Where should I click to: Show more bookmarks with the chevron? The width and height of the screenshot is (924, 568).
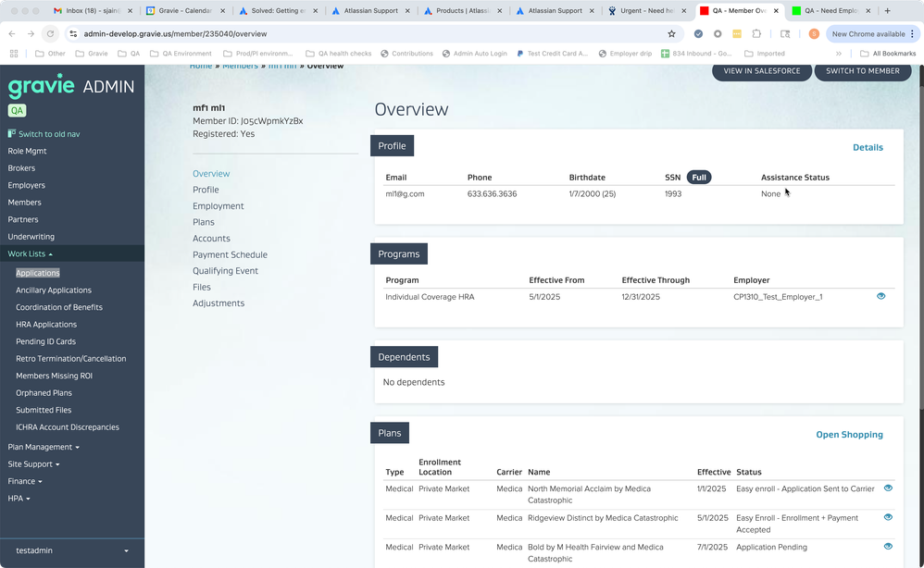pyautogui.click(x=839, y=54)
